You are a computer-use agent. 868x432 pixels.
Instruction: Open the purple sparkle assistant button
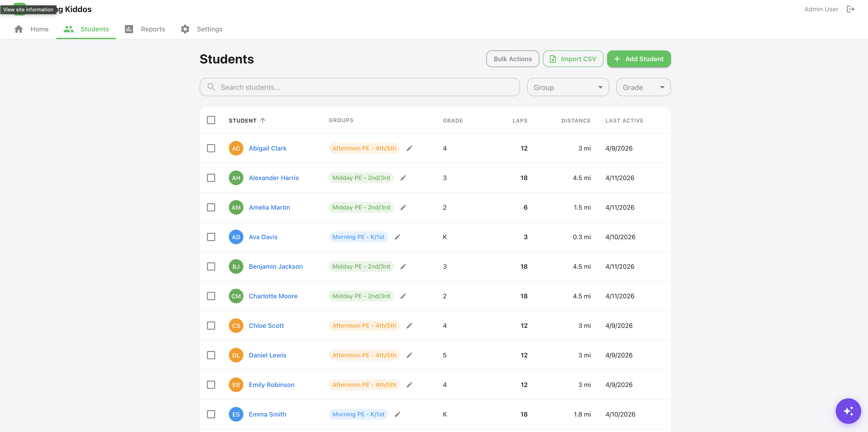[x=848, y=411]
